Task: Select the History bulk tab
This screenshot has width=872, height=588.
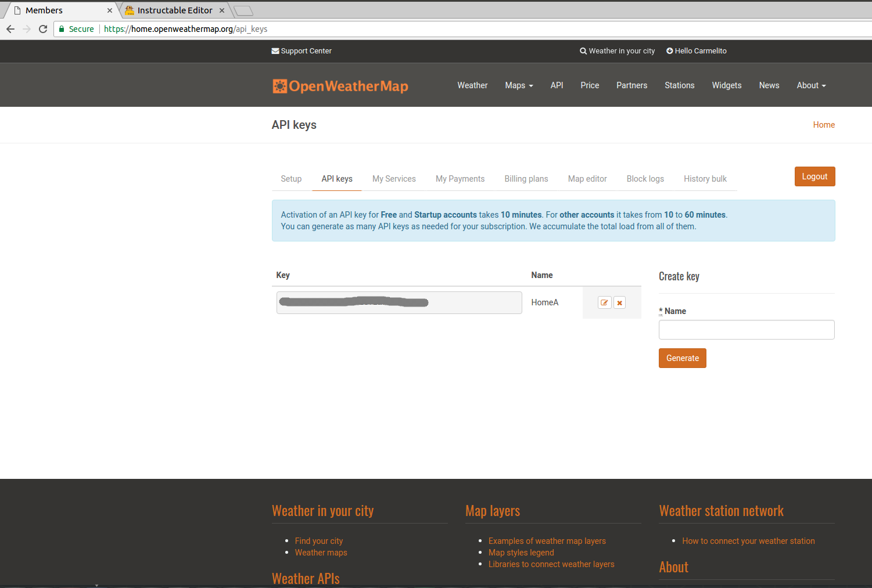Action: pos(705,179)
